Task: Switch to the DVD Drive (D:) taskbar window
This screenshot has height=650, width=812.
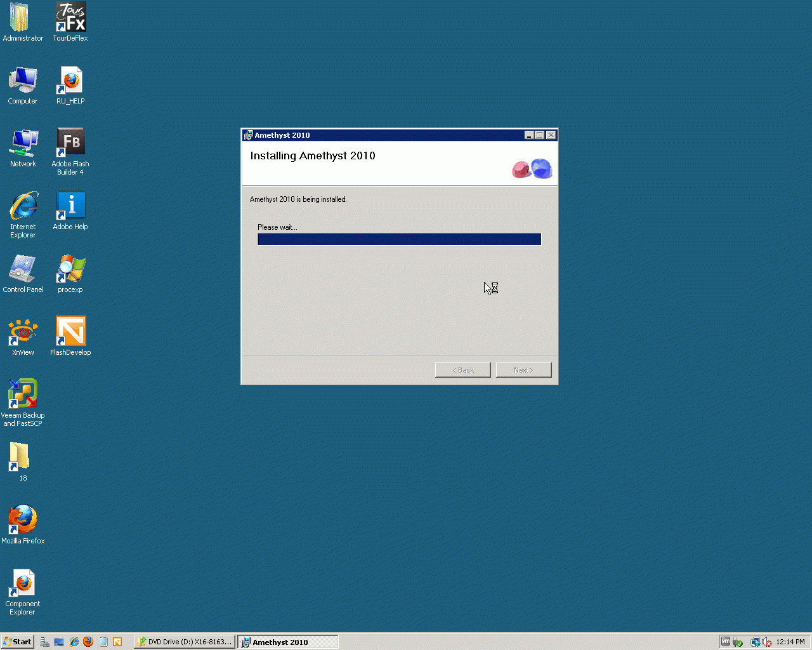Action: coord(185,642)
